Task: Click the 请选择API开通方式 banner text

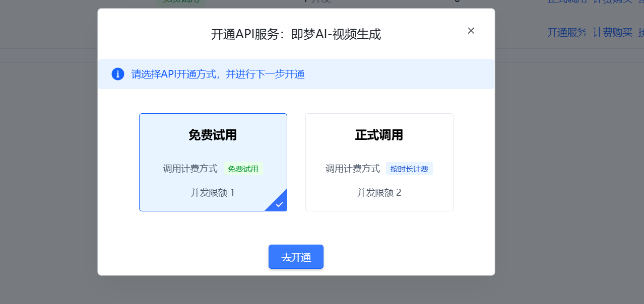Action: point(218,74)
